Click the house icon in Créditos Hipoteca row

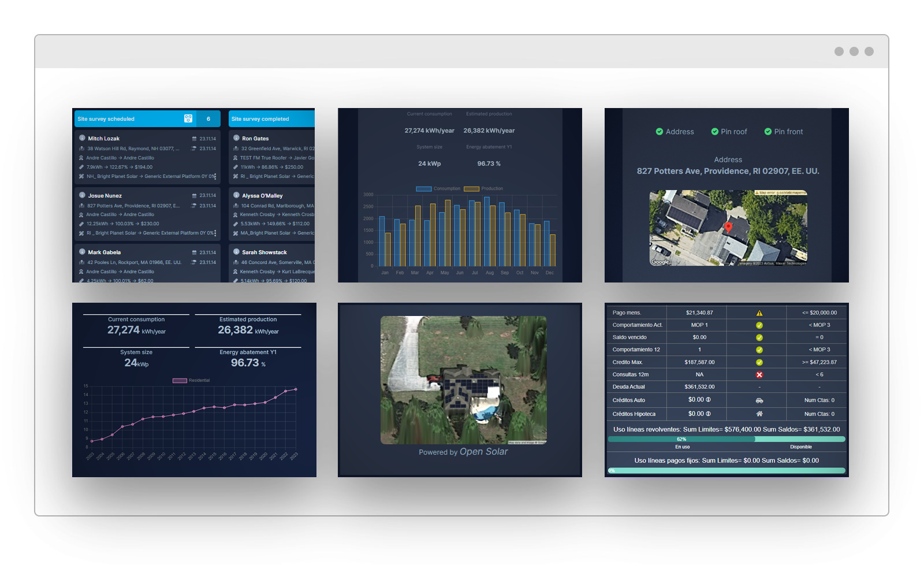click(759, 414)
